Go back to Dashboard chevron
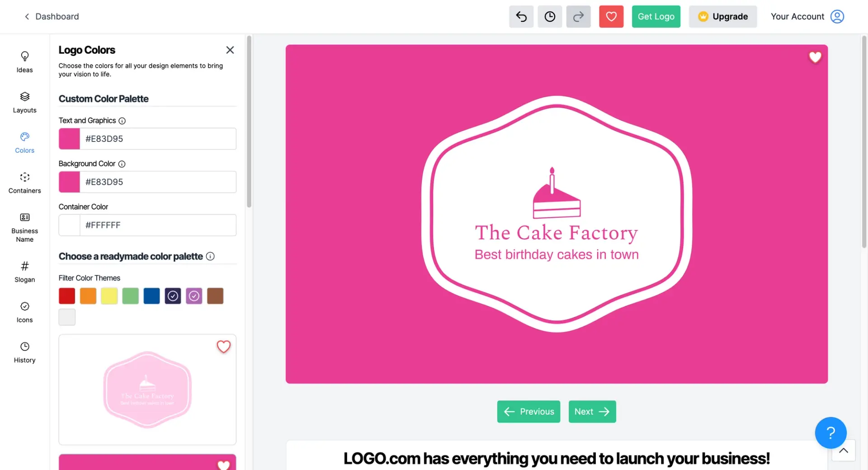The image size is (868, 470). 27,17
